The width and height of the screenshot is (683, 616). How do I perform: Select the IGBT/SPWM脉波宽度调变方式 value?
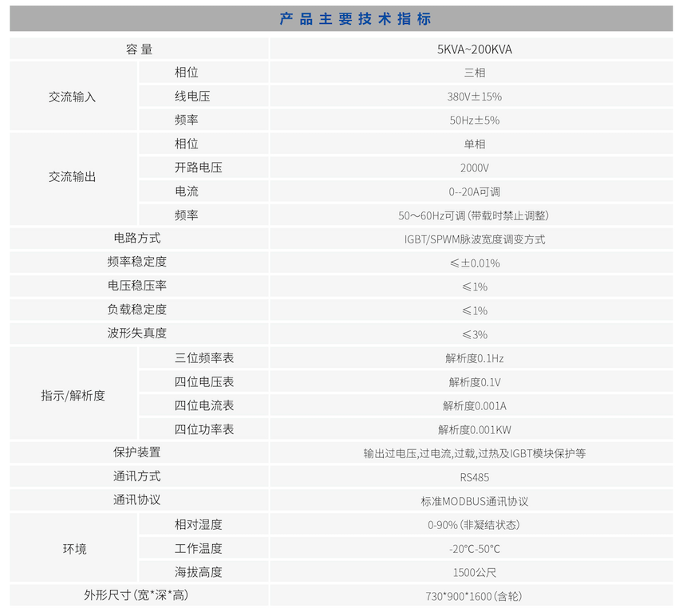click(475, 238)
